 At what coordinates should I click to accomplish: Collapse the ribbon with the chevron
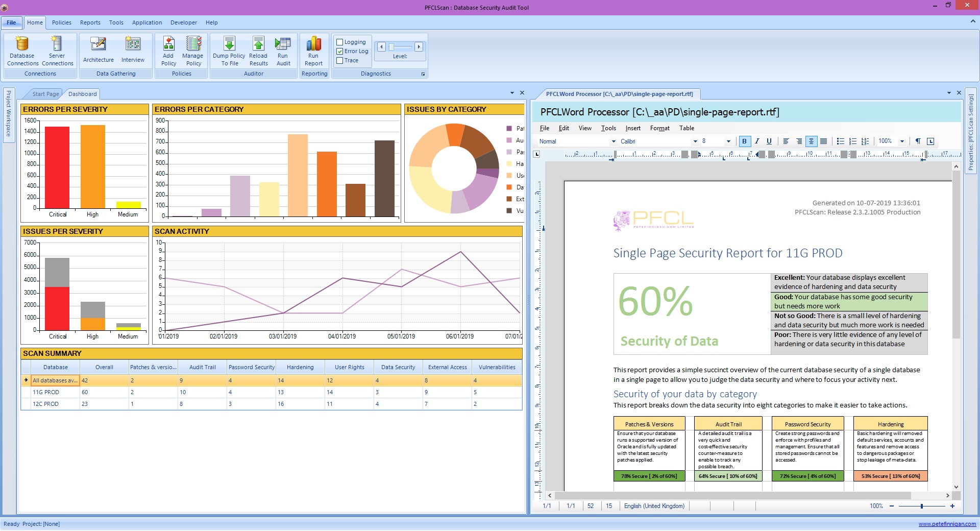972,22
